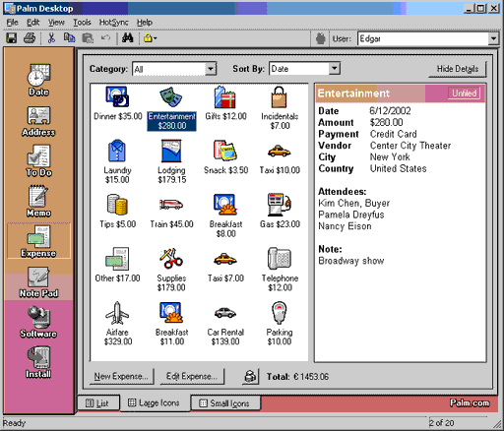Click the Hide Details button
504x431 pixels.
click(x=457, y=69)
